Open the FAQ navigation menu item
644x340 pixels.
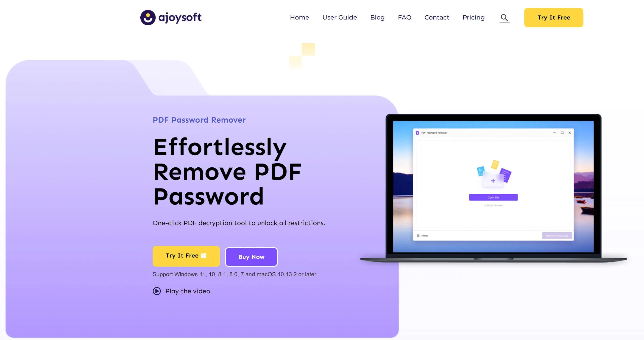(405, 18)
